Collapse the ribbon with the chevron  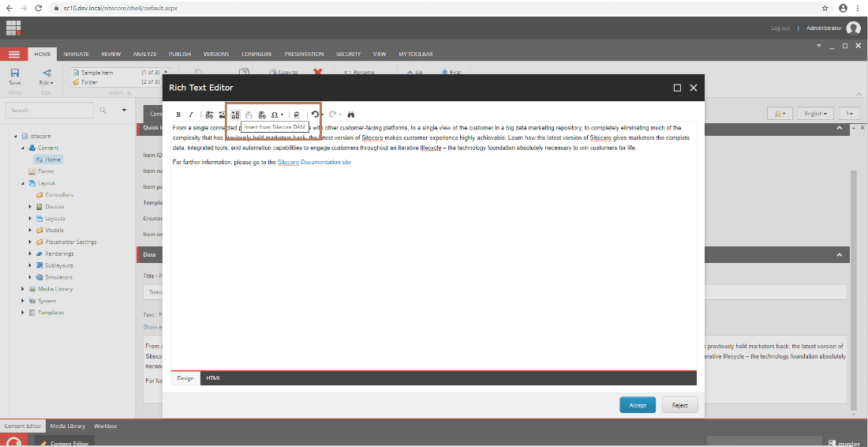coord(859,95)
